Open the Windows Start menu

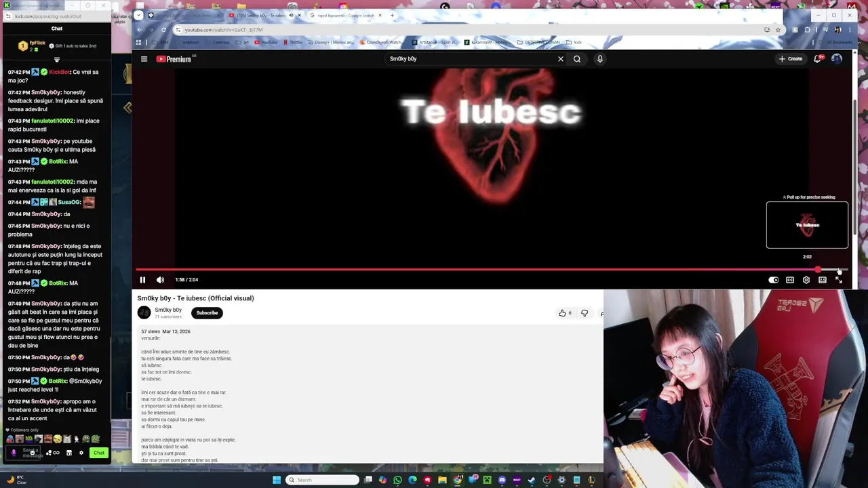(x=277, y=480)
